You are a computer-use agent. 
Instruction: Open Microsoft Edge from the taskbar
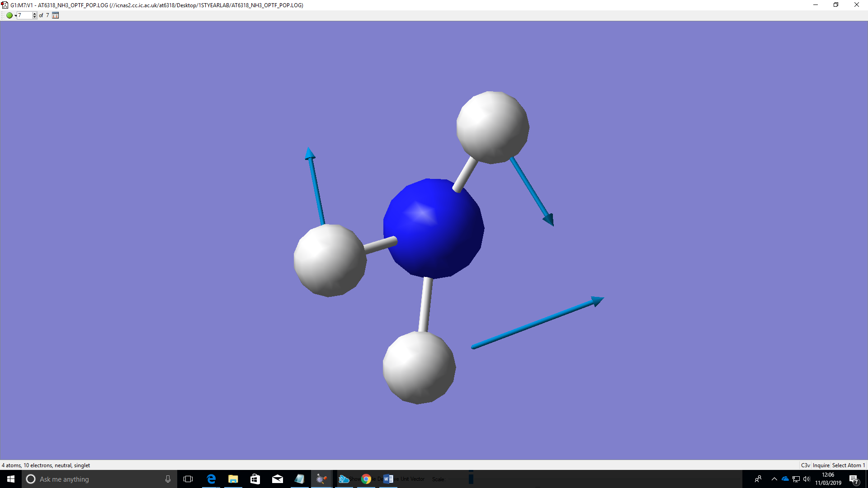point(211,479)
